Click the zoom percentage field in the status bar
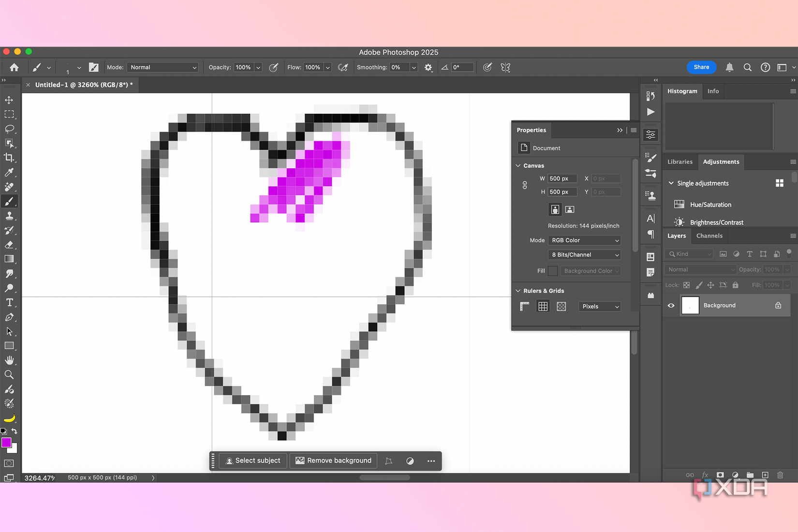798x532 pixels. point(39,477)
